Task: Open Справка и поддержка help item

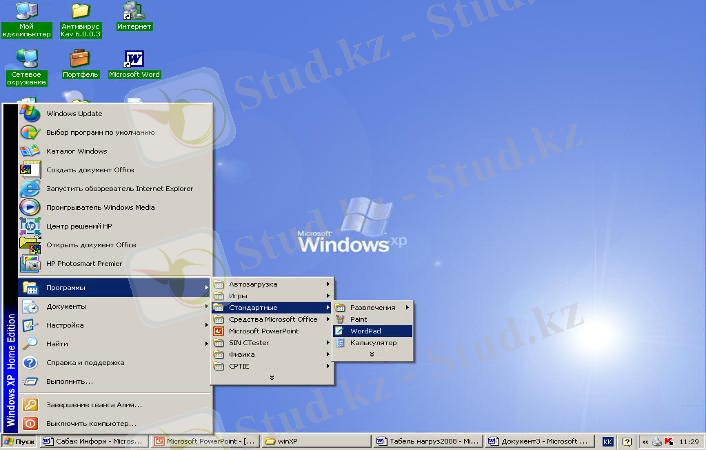Action: click(x=85, y=362)
